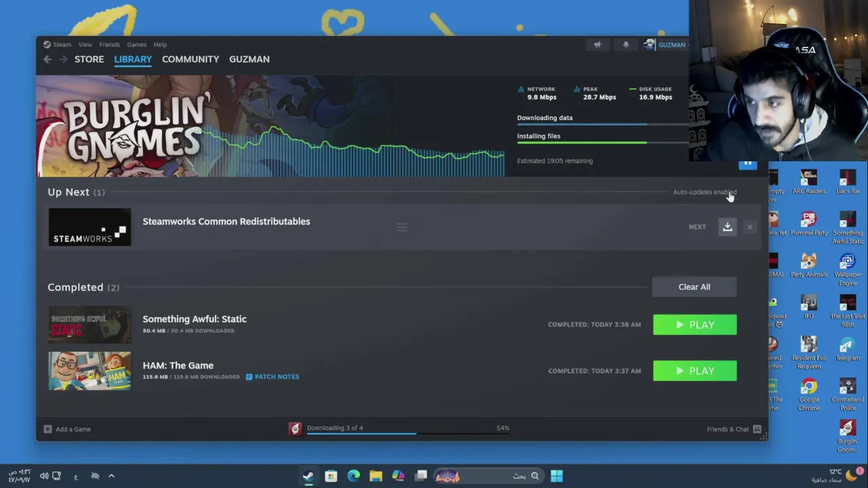The height and width of the screenshot is (488, 868).
Task: Click Steamworks Common Redistributables title
Action: click(226, 222)
